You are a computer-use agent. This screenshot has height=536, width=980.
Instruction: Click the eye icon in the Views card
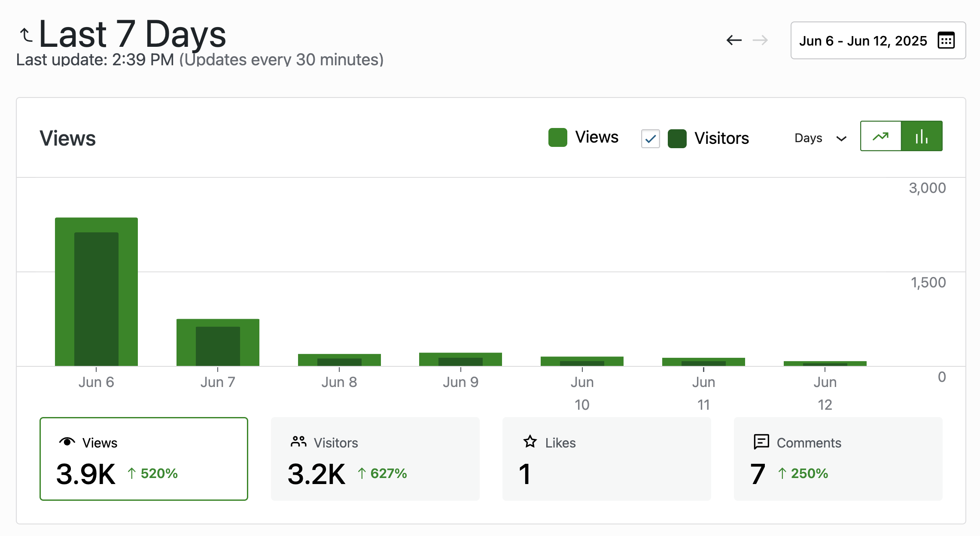click(x=67, y=442)
